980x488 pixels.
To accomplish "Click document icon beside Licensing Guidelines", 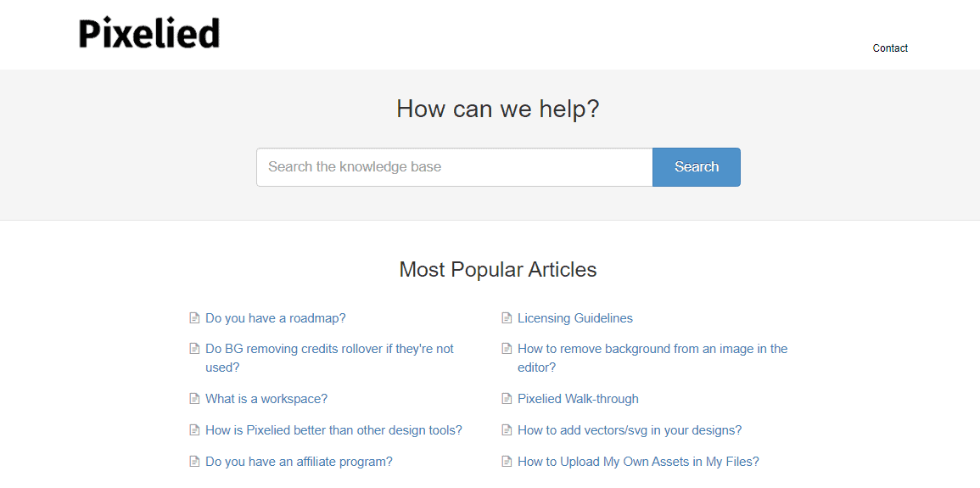I will point(507,318).
